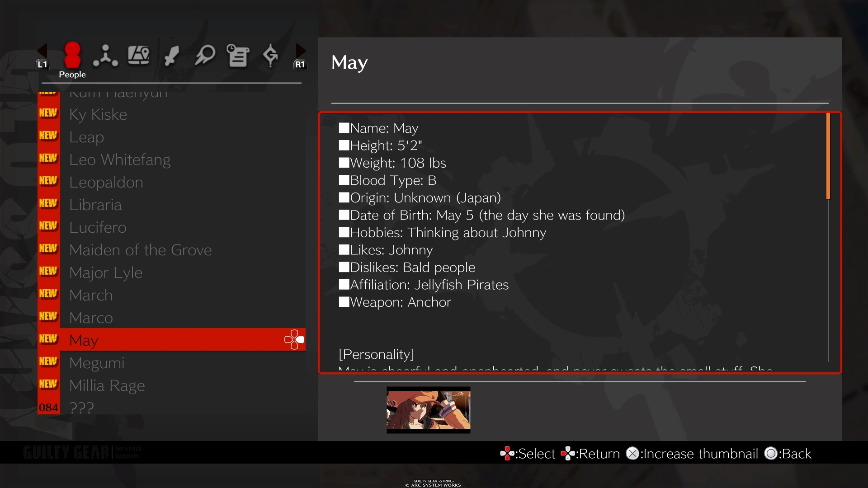Click Increase thumbnail button prompt

pos(693,454)
